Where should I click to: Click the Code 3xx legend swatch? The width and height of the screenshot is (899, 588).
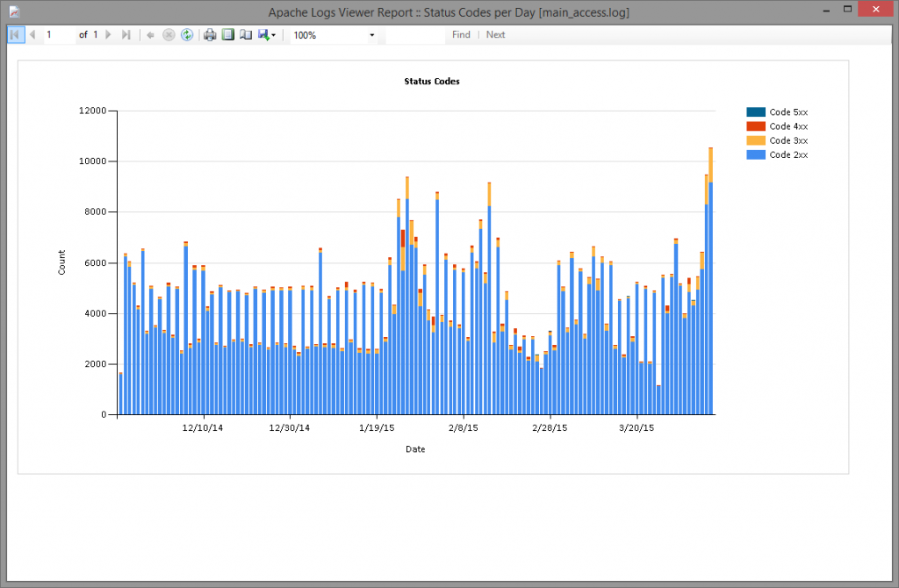pos(756,140)
